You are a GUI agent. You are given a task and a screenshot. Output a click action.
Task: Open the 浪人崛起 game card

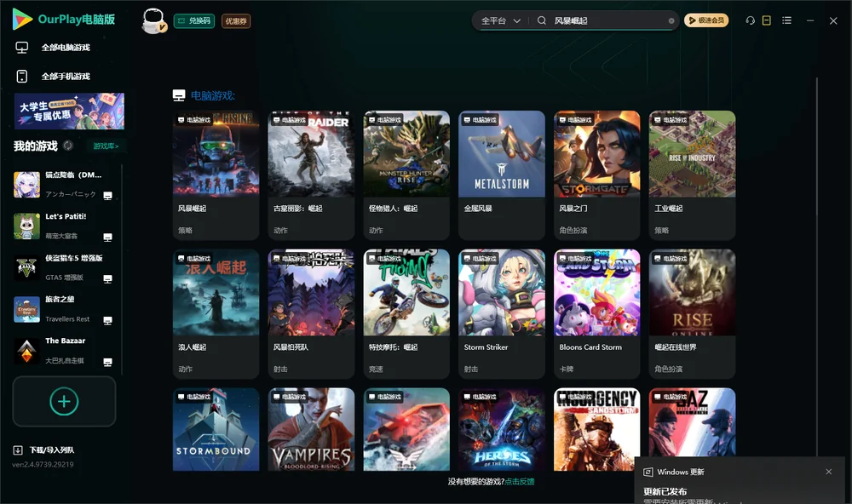(216, 313)
